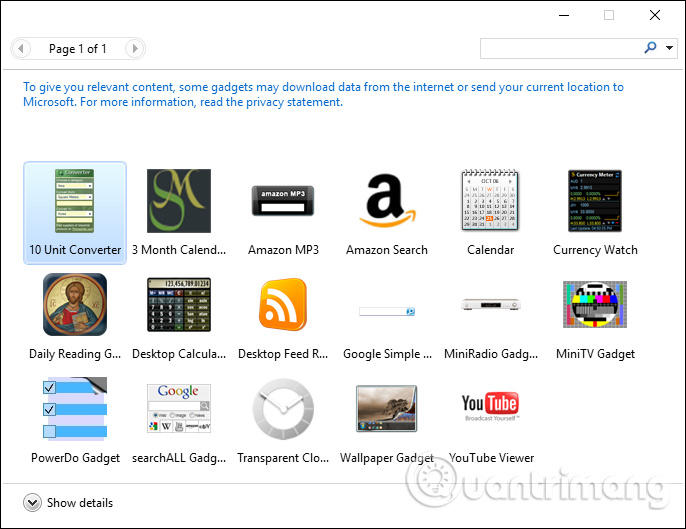
Task: Choose the Transparent Clock gadget icon
Action: (283, 409)
